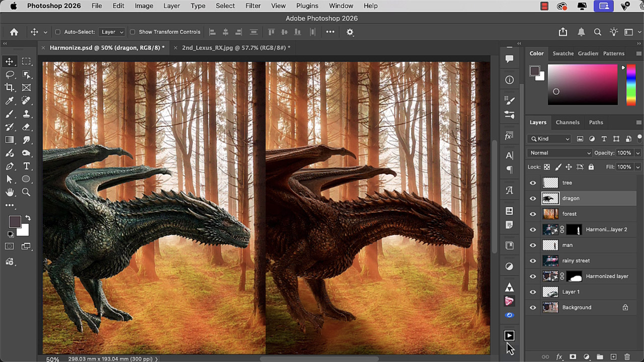Select the rainy street layer
644x362 pixels.
[x=576, y=260]
